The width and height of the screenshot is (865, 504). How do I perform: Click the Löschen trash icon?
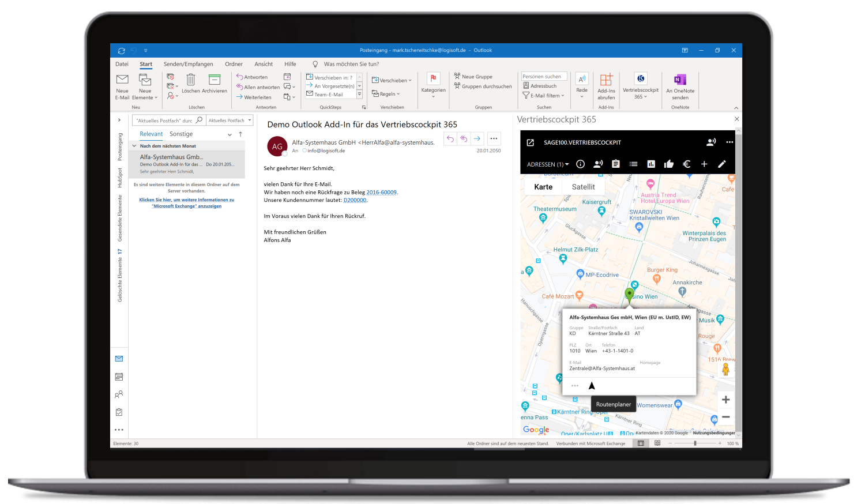(191, 80)
